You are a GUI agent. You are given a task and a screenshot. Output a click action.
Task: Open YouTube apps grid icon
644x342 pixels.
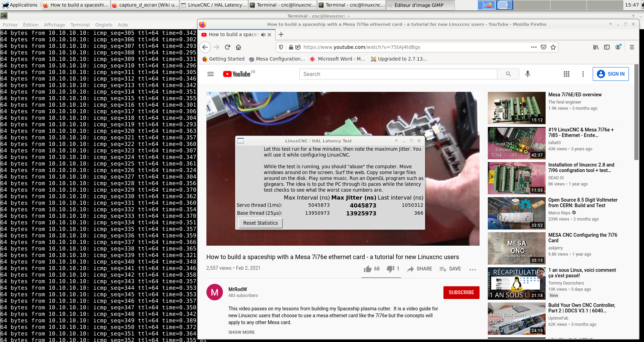point(567,74)
